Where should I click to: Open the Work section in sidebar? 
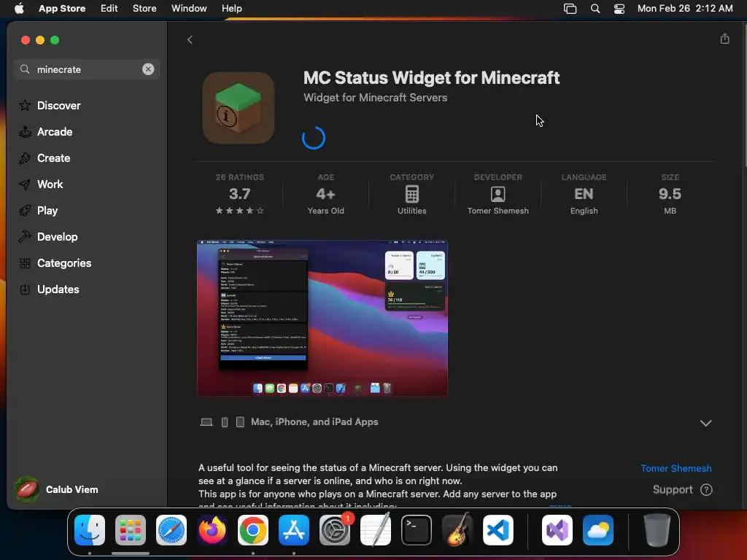pos(41,184)
